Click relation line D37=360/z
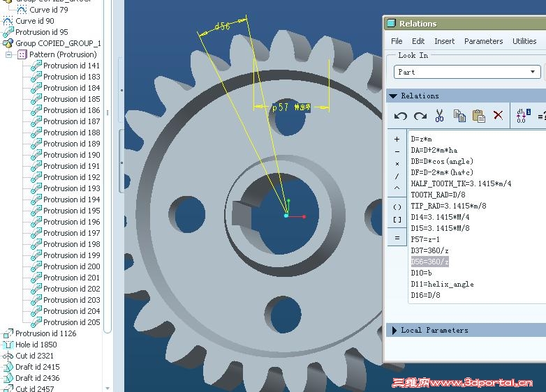 pos(429,250)
